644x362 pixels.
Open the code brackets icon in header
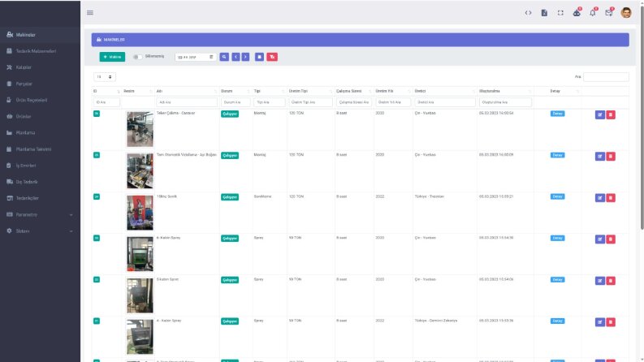528,13
